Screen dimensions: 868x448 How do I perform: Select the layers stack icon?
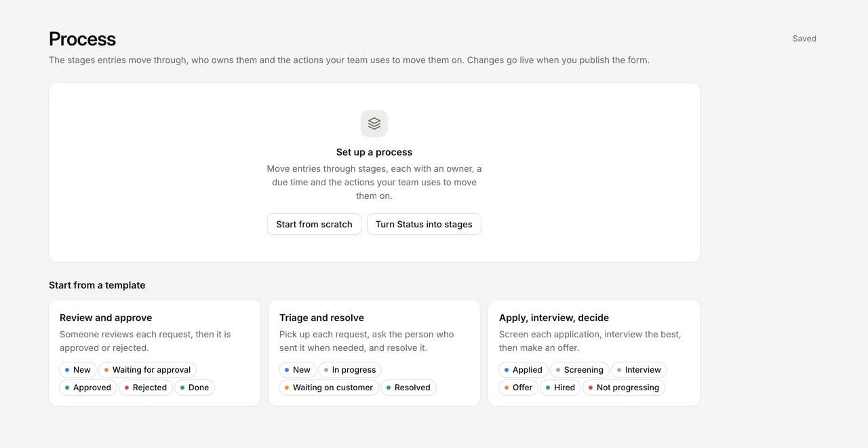click(374, 124)
